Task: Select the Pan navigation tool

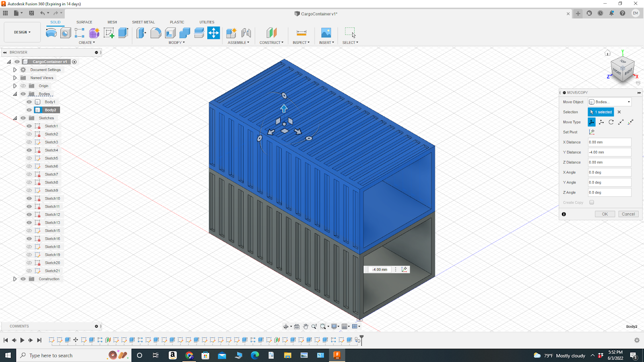Action: 305,327
